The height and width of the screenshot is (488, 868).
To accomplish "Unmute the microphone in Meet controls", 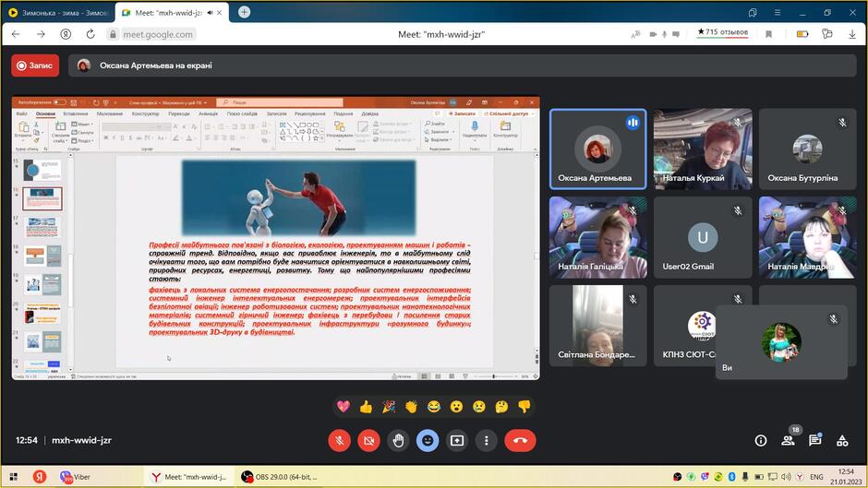I will point(339,440).
